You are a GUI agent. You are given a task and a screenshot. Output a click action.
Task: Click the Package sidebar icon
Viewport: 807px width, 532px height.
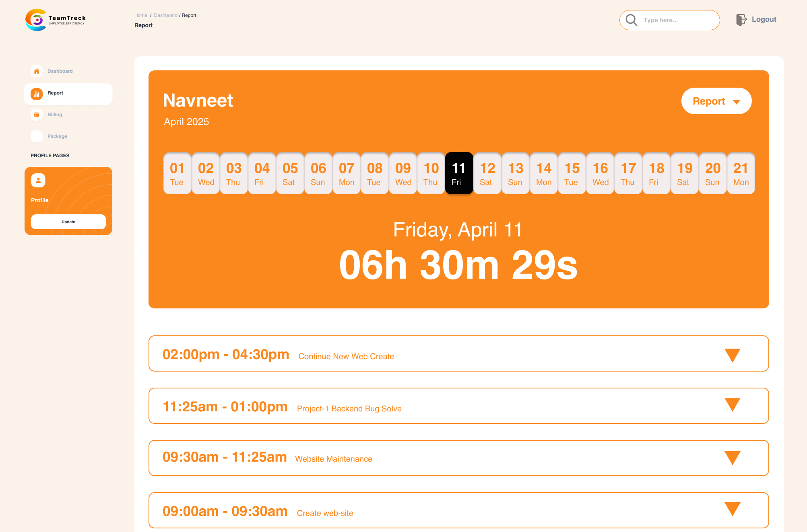37,136
